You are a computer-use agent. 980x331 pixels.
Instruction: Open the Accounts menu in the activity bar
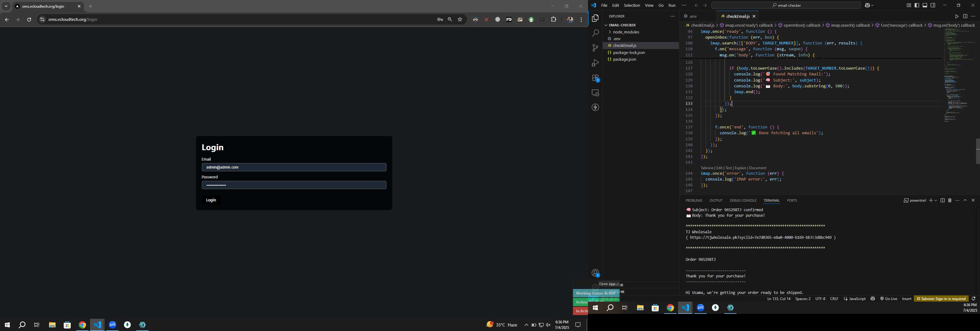pos(595,273)
